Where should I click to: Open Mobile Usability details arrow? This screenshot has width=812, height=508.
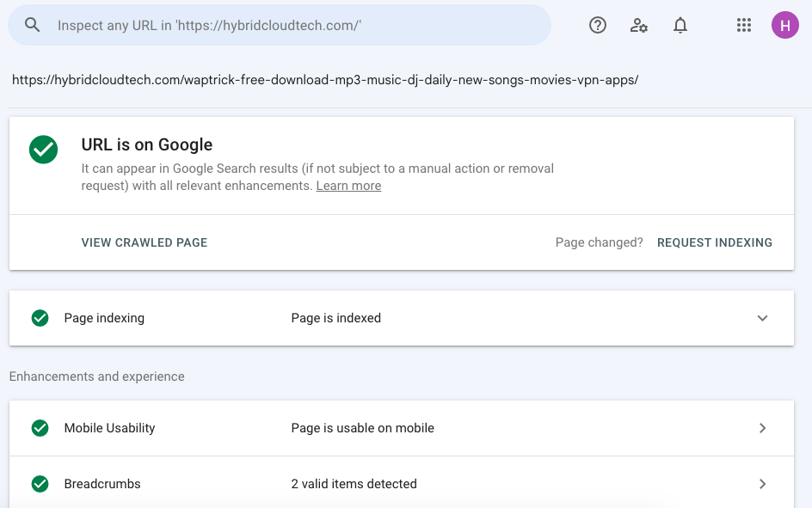click(x=762, y=428)
